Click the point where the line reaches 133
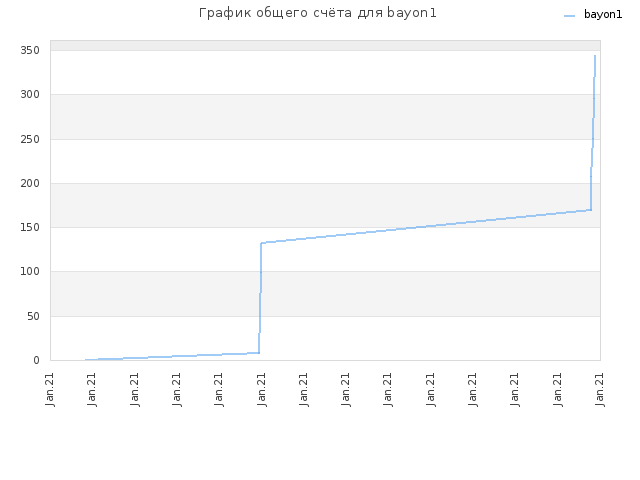This screenshot has height=480, width=640. tap(261, 243)
